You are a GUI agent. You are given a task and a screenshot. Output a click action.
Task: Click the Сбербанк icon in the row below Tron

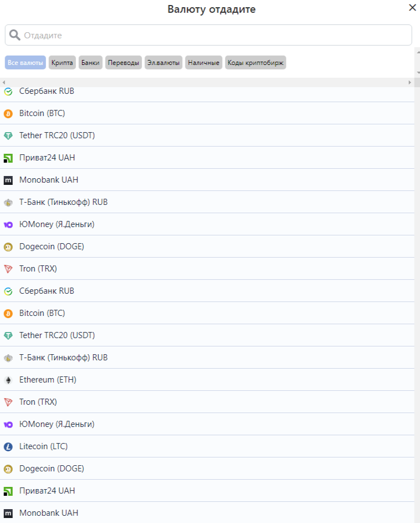pyautogui.click(x=8, y=291)
